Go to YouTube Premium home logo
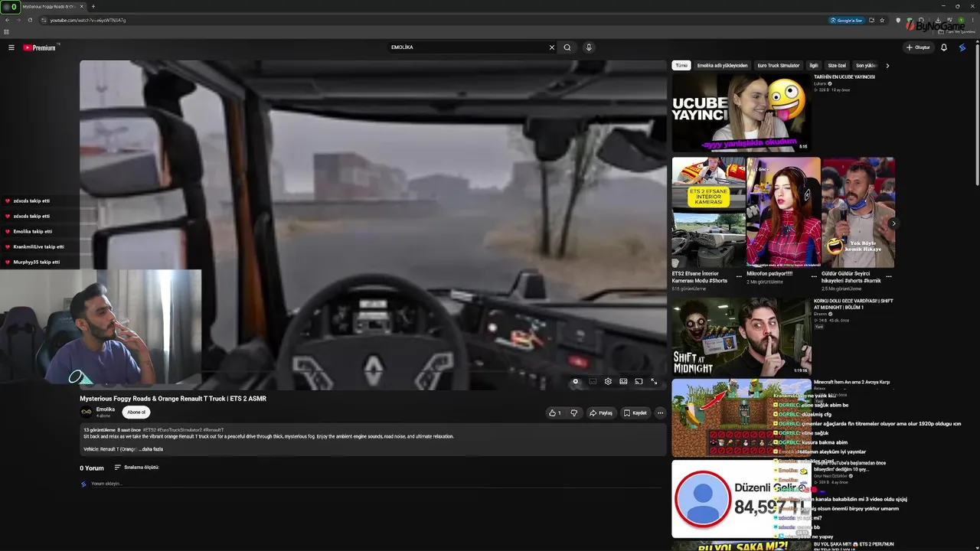 [x=40, y=47]
